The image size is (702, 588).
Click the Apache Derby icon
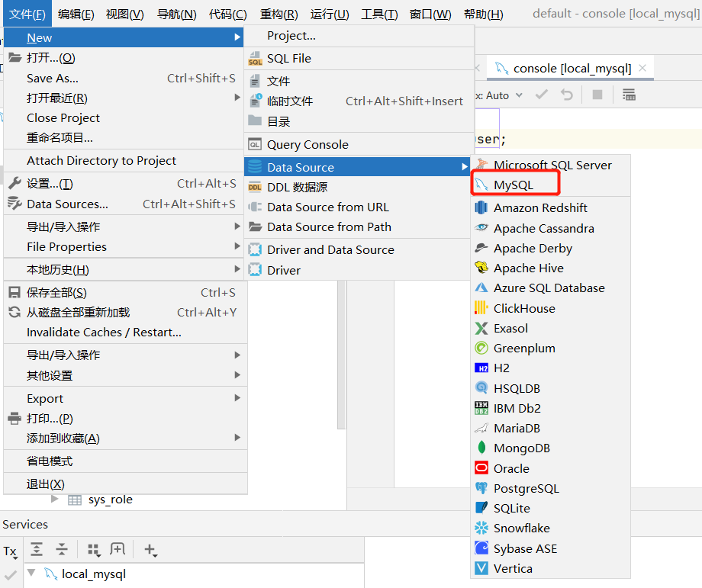click(481, 248)
